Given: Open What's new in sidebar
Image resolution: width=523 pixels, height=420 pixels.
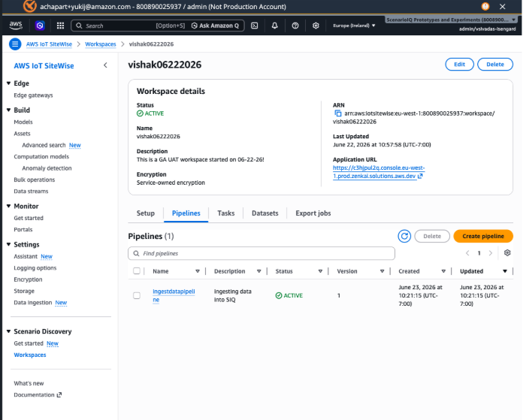Looking at the screenshot, I should tap(29, 383).
